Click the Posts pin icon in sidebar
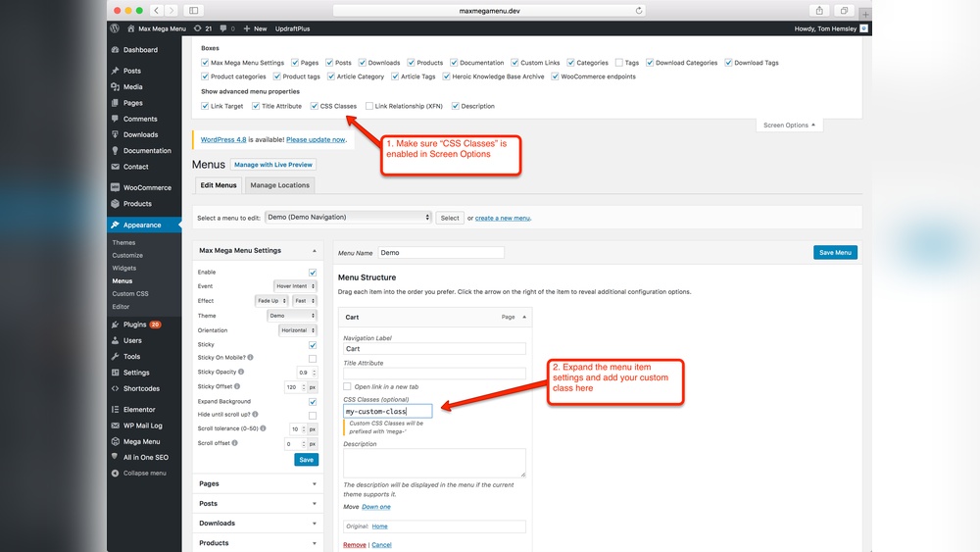Image resolution: width=980 pixels, height=552 pixels. [115, 71]
